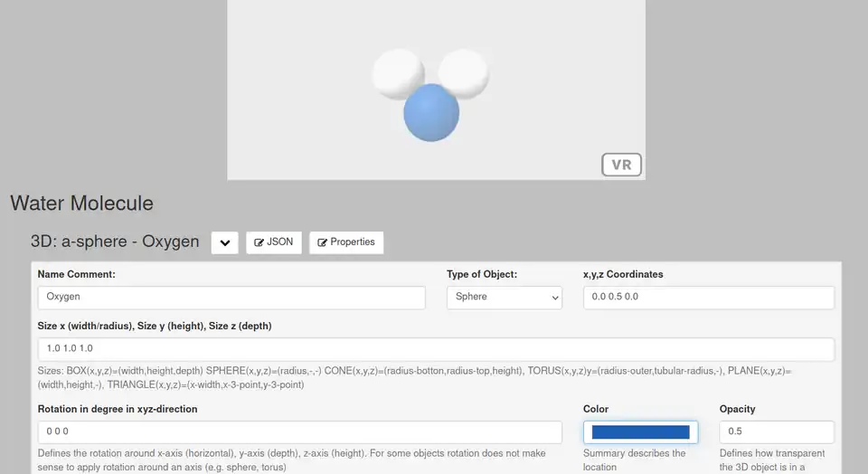Click the 'Size x (width/radius)' label
The height and width of the screenshot is (474, 868).
[155, 327]
